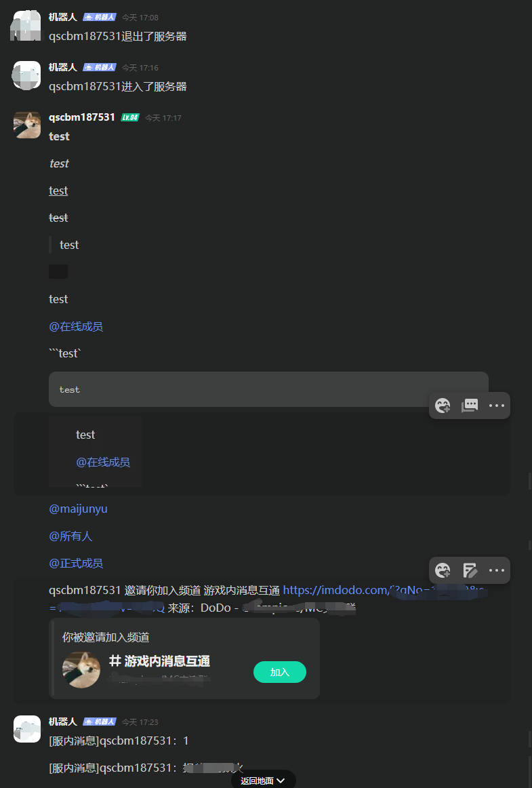The width and height of the screenshot is (532, 788).
Task: Click the invite card channel avatar
Action: [81, 670]
